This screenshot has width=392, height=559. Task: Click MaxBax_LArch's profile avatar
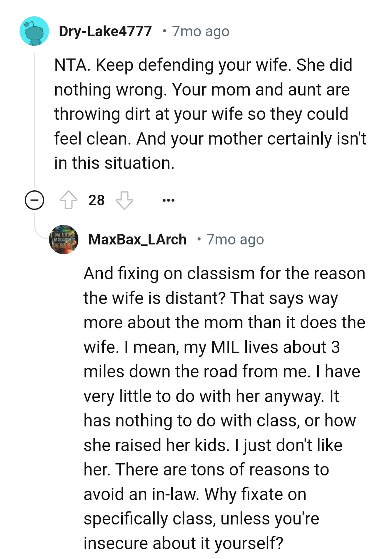click(64, 239)
